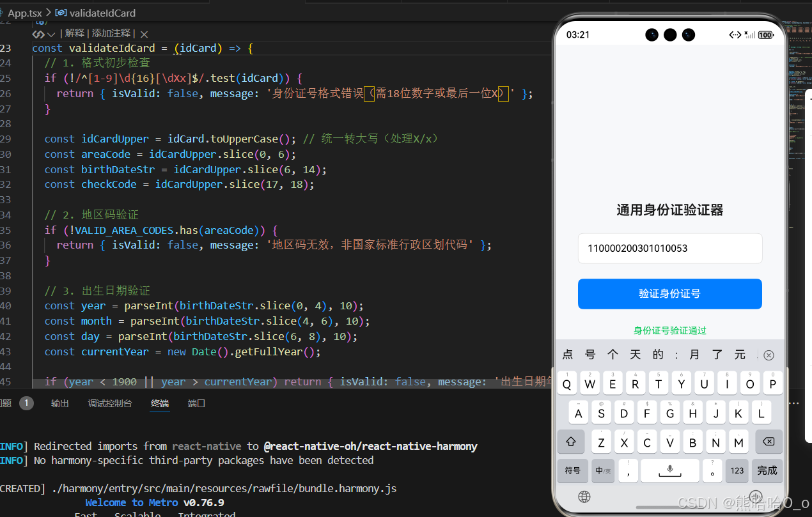
Task: Tap the 123 numeric keyboard key
Action: point(737,470)
